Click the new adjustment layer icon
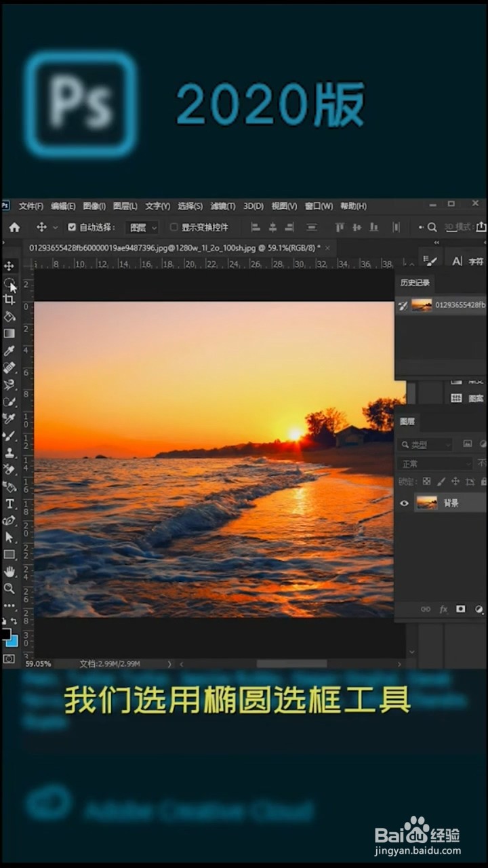The width and height of the screenshot is (488, 868). click(x=479, y=609)
